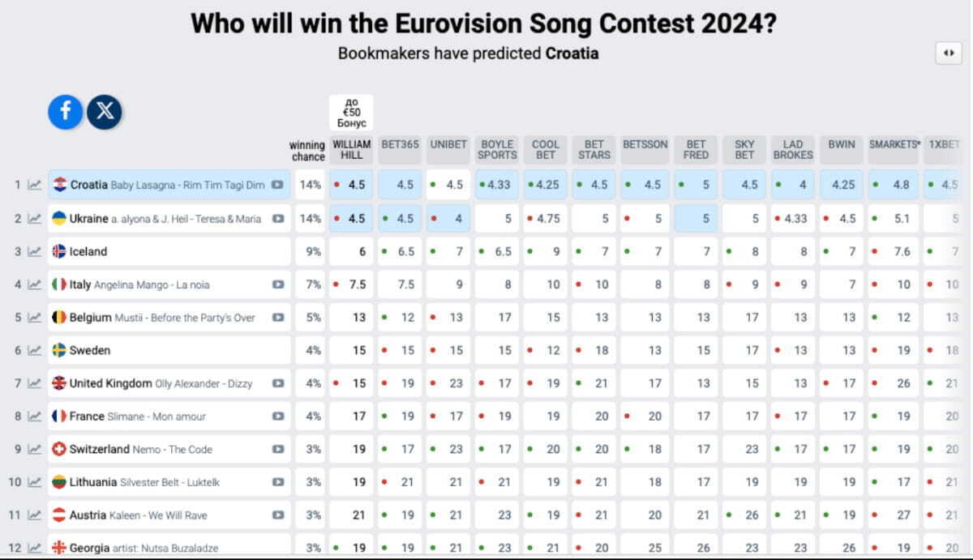Image resolution: width=973 pixels, height=560 pixels.
Task: Open Iceland odds history chart icon
Action: pyautogui.click(x=34, y=251)
